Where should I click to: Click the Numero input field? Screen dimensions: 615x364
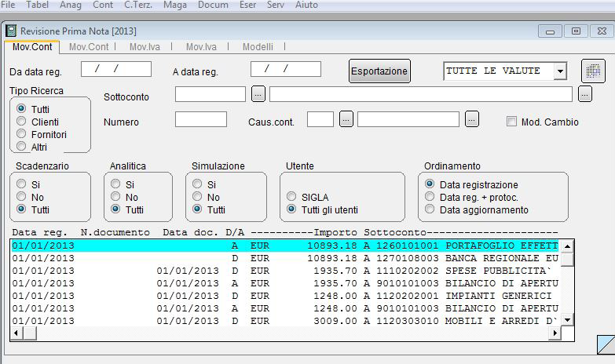tap(201, 119)
